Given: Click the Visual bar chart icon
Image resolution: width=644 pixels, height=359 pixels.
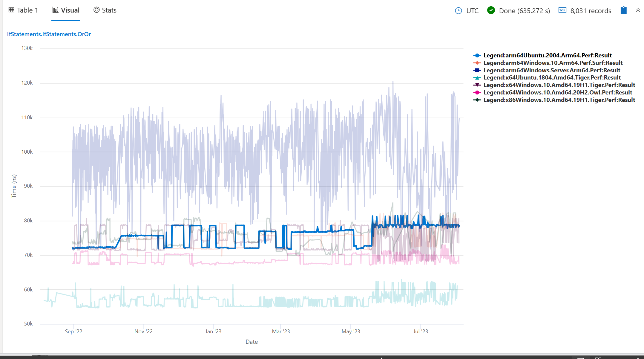Looking at the screenshot, I should 55,10.
